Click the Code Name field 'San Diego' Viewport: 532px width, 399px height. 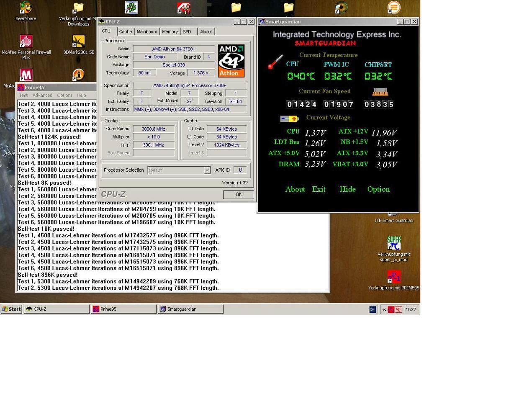pos(154,57)
